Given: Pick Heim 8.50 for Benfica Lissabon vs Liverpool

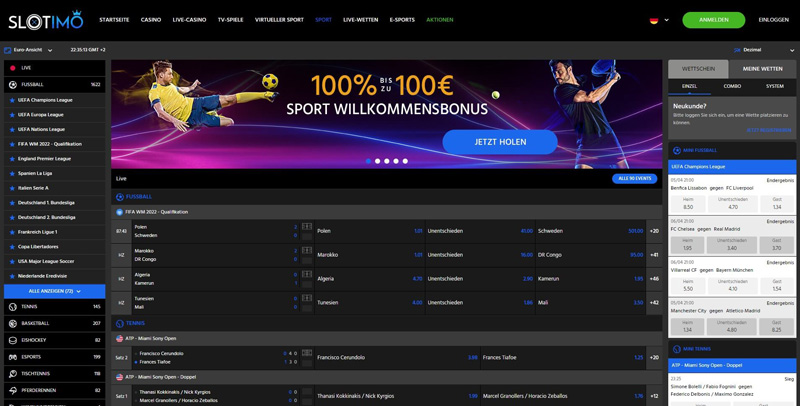Looking at the screenshot, I should point(688,204).
